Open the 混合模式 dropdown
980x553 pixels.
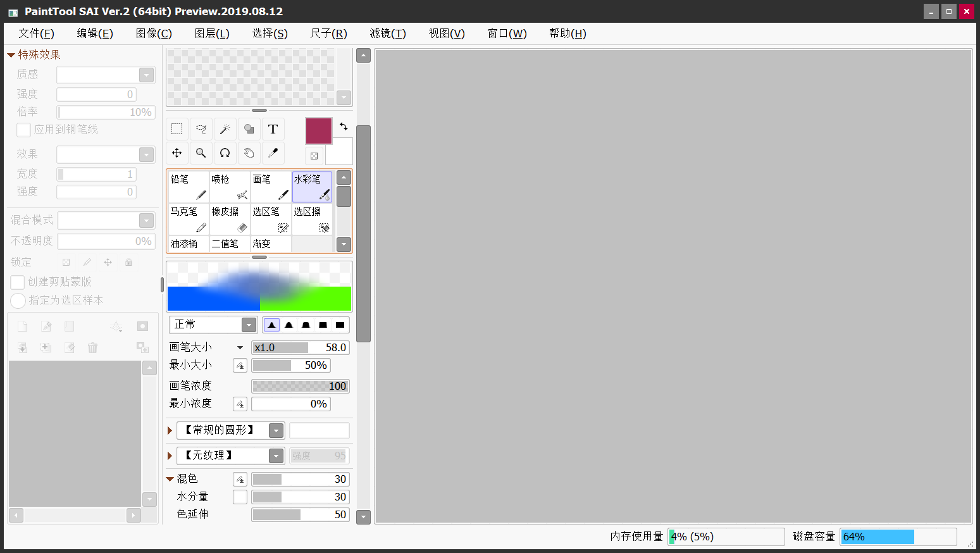click(147, 220)
